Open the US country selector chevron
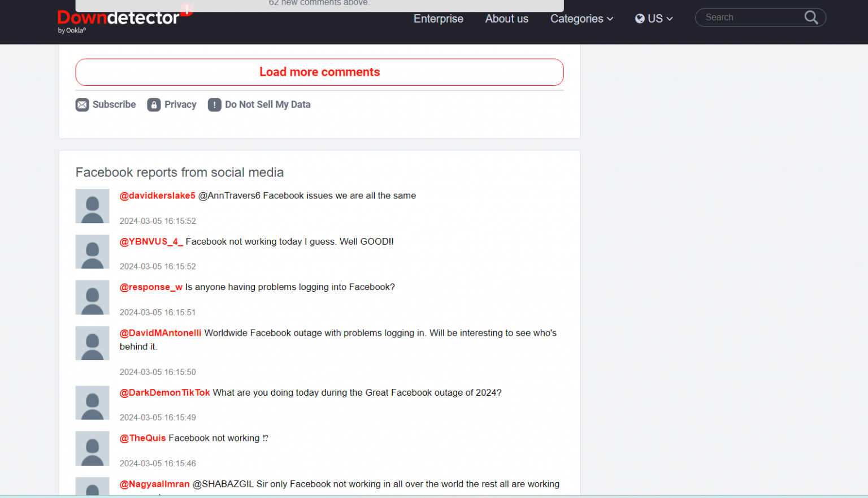 click(x=670, y=19)
